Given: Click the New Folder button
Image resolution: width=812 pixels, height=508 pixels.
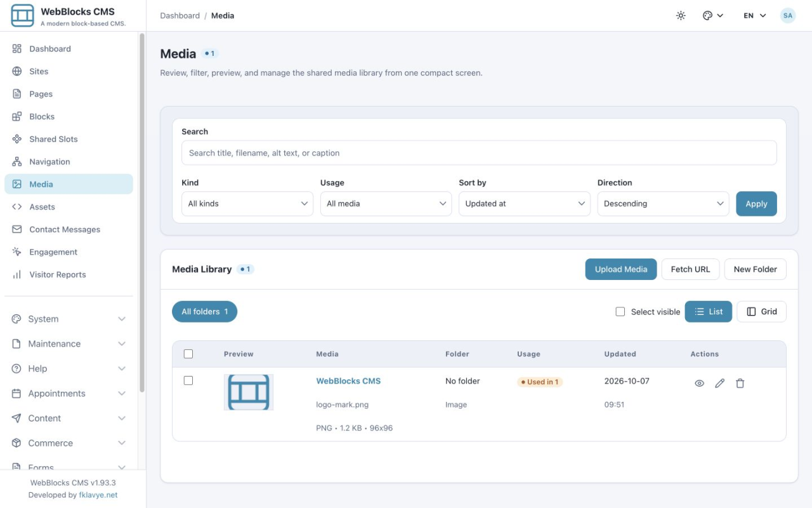Looking at the screenshot, I should (755, 269).
